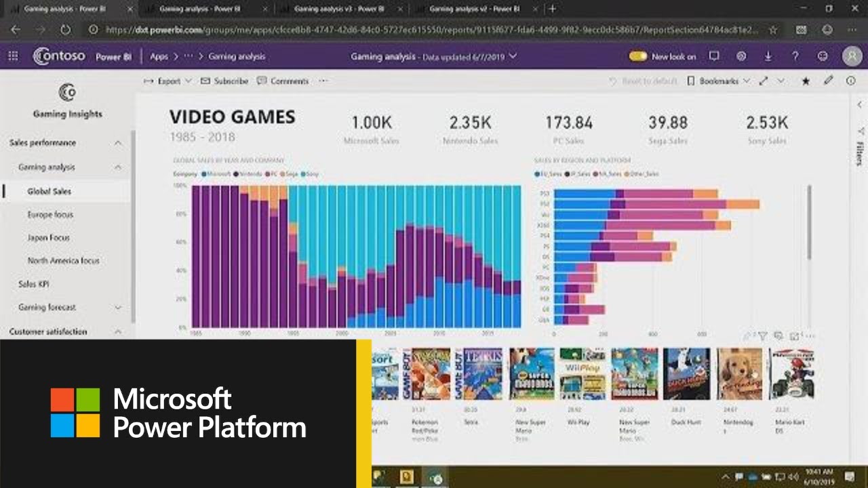
Task: Switch to Gaming analysis v2 browser tab
Action: [477, 9]
